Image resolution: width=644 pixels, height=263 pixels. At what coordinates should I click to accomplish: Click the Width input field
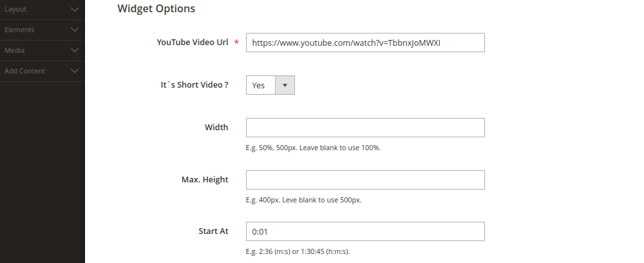365,128
